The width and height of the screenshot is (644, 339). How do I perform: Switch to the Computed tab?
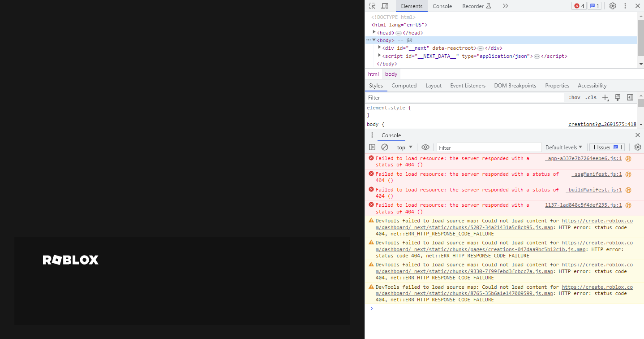pyautogui.click(x=404, y=86)
